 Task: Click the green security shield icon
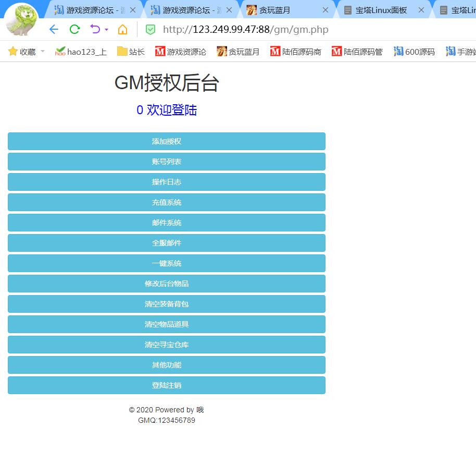150,30
